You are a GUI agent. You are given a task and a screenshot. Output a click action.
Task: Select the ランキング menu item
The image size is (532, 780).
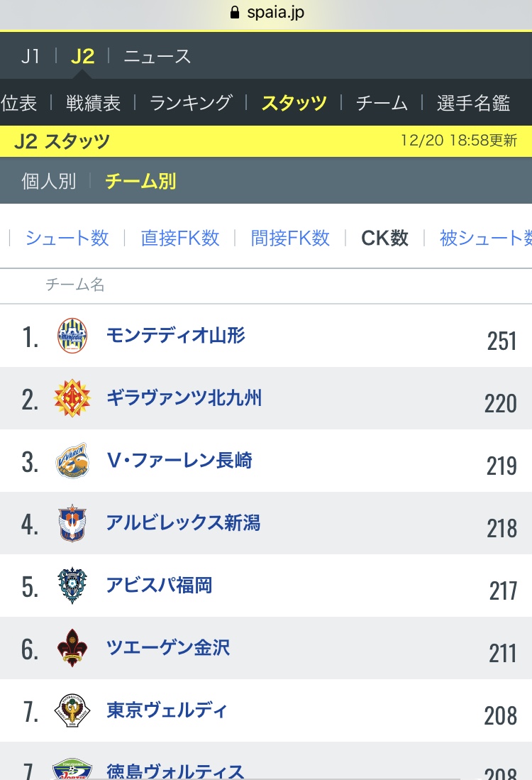point(191,103)
